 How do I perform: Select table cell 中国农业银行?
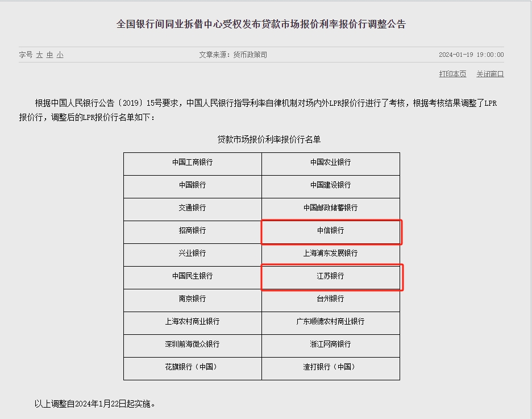click(x=331, y=164)
